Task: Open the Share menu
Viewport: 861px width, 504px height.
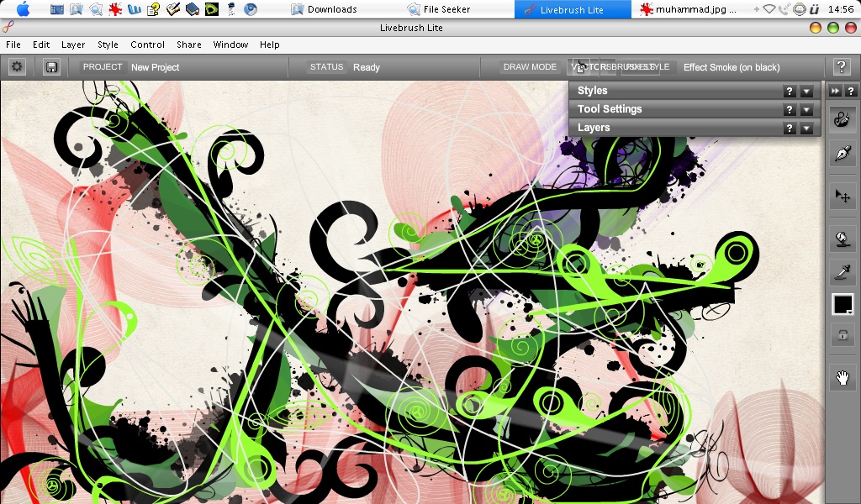Action: (189, 45)
